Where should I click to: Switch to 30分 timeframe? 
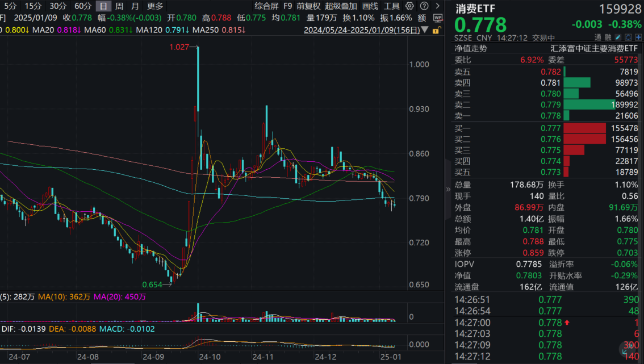[58, 6]
